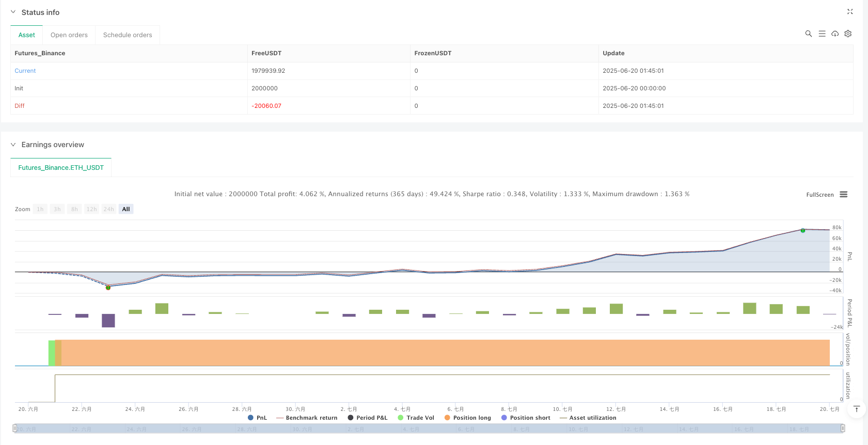
Task: Click the search icon in Status info
Action: pyautogui.click(x=809, y=34)
